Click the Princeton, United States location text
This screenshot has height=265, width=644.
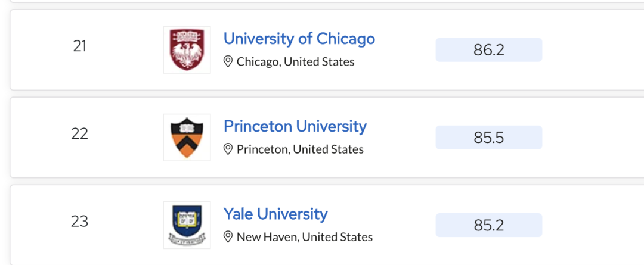pos(300,149)
